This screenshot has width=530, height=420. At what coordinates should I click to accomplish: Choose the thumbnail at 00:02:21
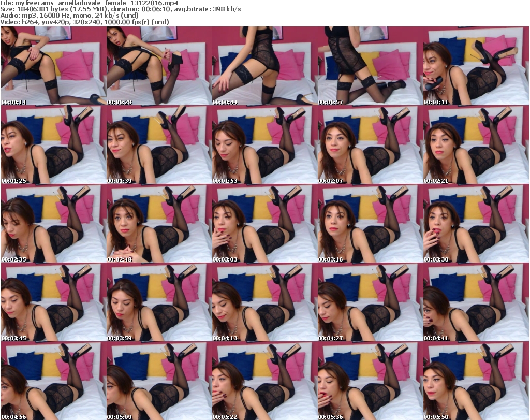(476, 145)
